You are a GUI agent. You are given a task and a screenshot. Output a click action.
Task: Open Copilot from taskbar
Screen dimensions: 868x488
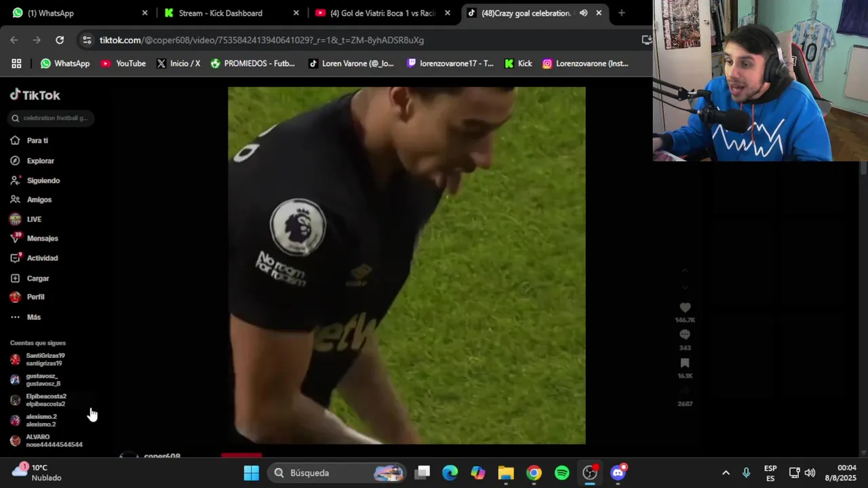coord(478,472)
